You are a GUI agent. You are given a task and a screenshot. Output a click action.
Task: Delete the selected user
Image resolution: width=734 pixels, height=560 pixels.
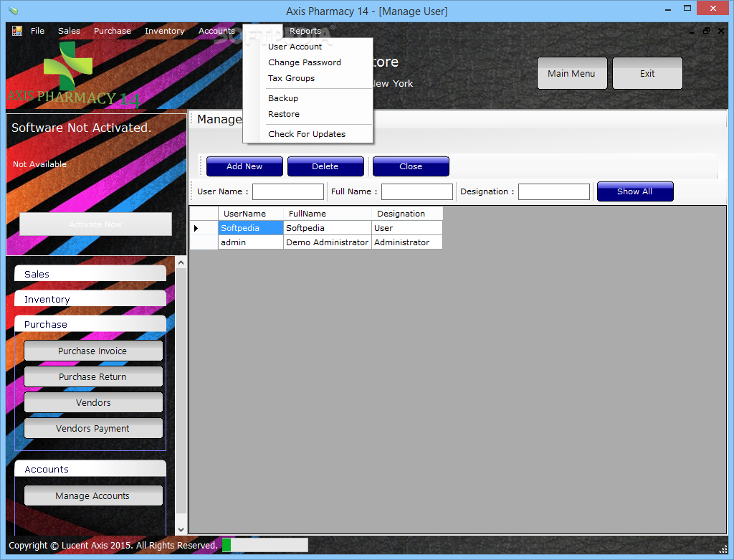tap(325, 166)
